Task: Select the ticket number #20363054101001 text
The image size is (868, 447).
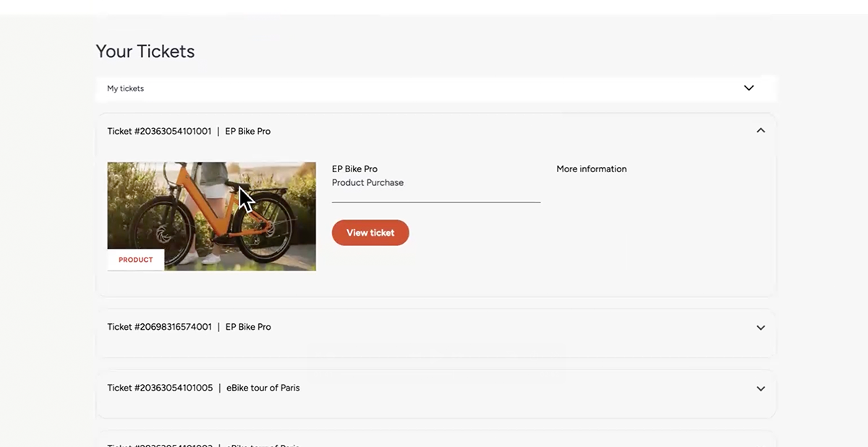Action: pyautogui.click(x=159, y=132)
